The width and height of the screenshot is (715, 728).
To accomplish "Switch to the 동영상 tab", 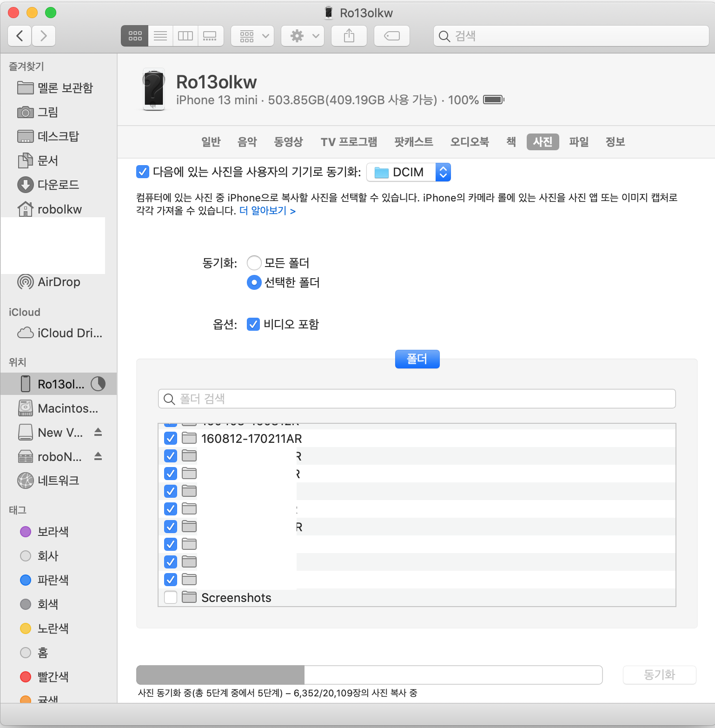I will tap(288, 142).
